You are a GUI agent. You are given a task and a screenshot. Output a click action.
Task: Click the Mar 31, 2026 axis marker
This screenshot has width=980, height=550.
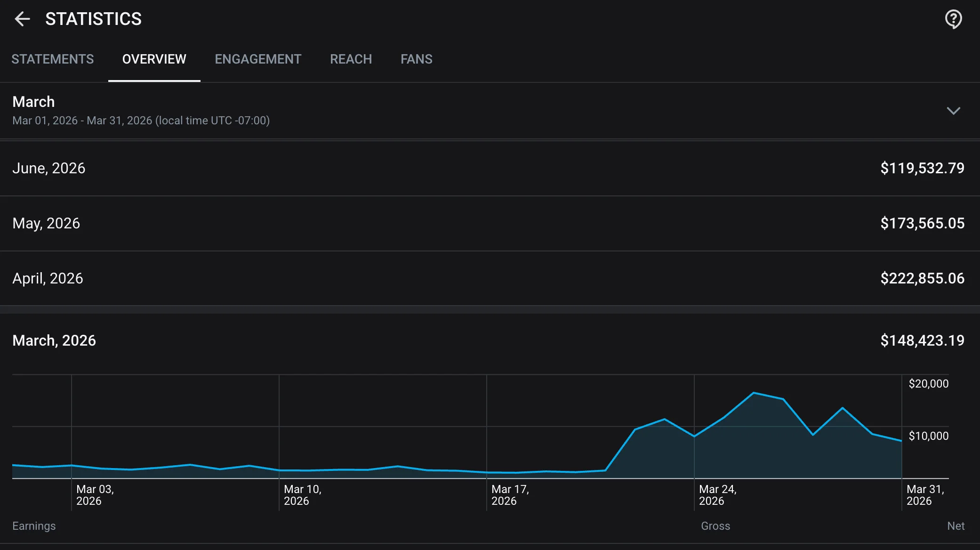point(925,495)
